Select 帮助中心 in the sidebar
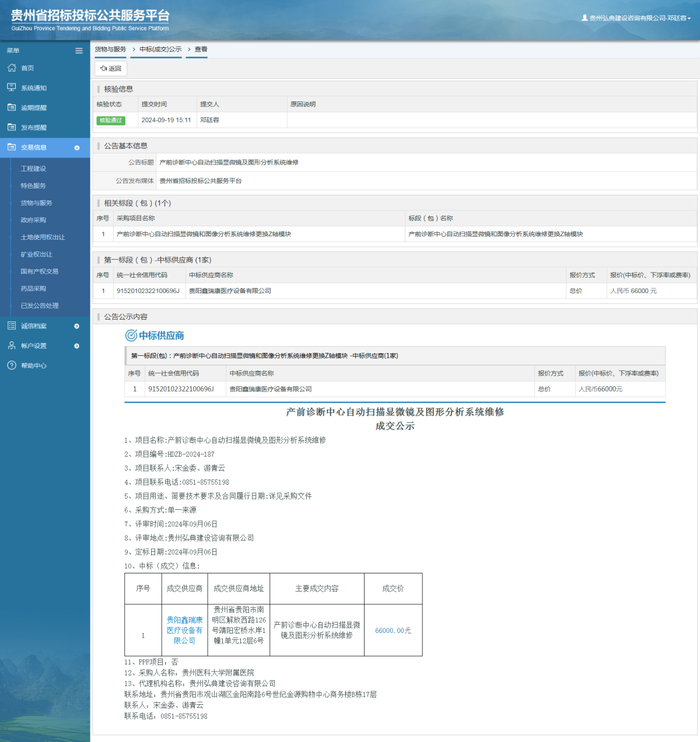This screenshot has height=742, width=700. [34, 366]
